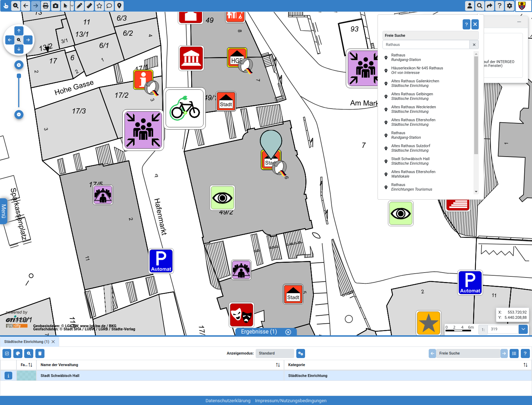Take a screenshot with the camera tool

point(56,6)
